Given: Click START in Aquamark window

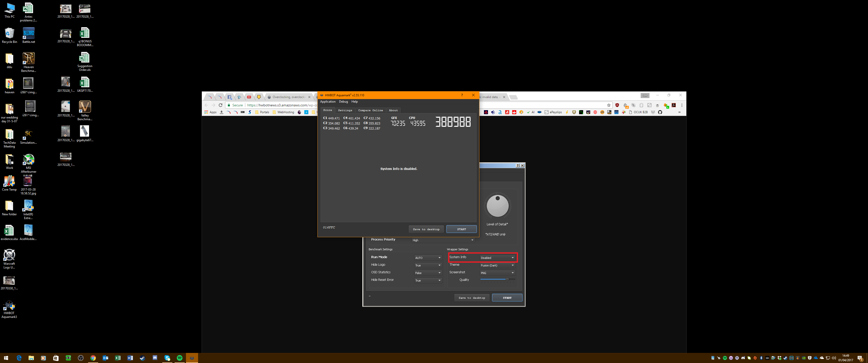Looking at the screenshot, I should point(462,229).
